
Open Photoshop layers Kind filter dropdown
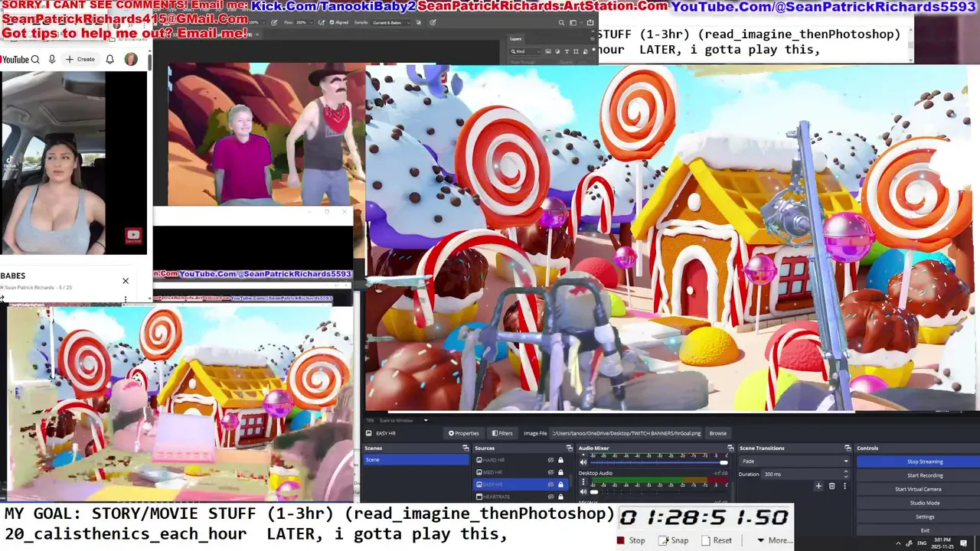pos(526,51)
